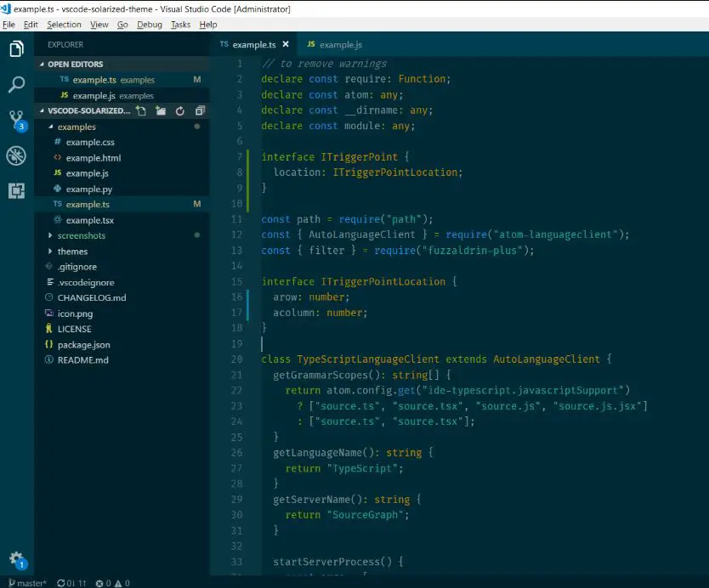The width and height of the screenshot is (709, 588).
Task: Click the master branch indicator in status bar
Action: tap(27, 583)
